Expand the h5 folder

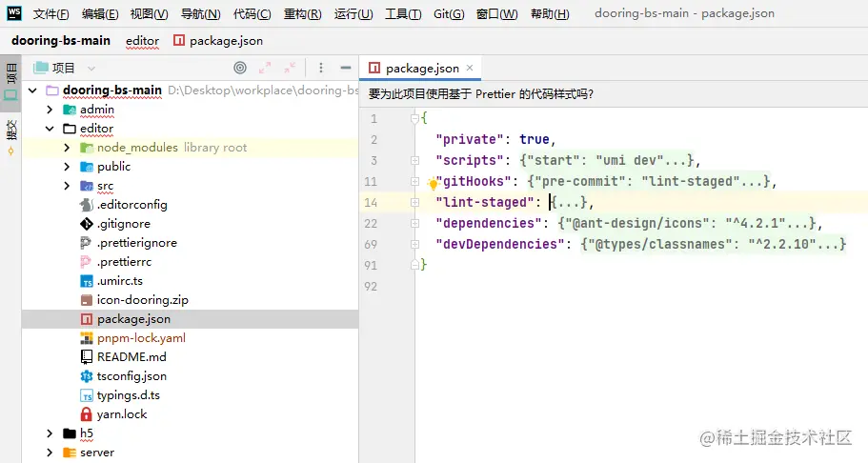pos(50,433)
